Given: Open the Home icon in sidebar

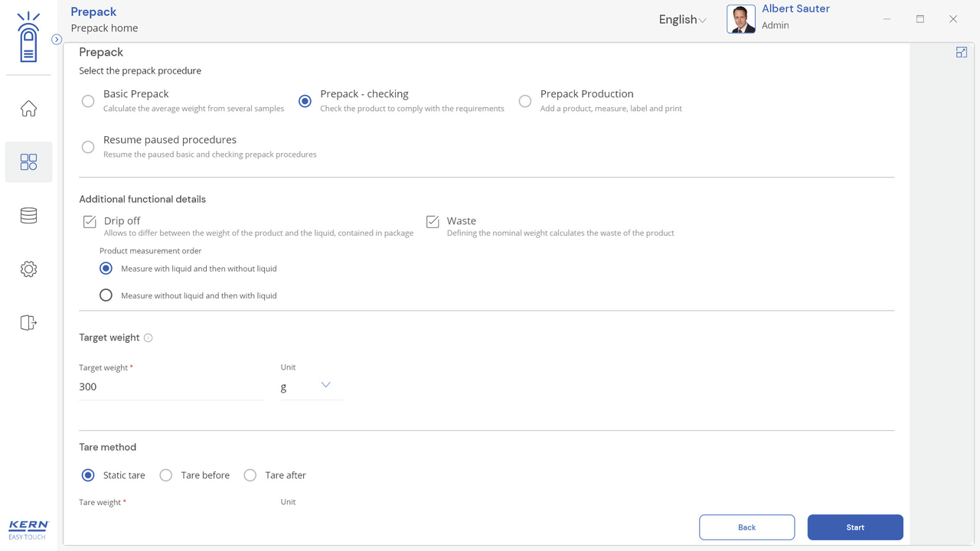Looking at the screenshot, I should tap(28, 109).
